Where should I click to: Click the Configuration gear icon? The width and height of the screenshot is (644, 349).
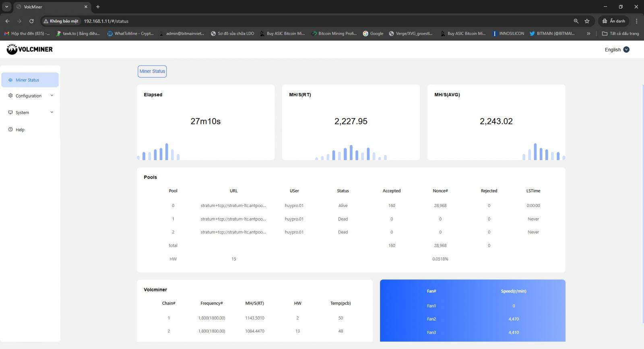[x=10, y=96]
